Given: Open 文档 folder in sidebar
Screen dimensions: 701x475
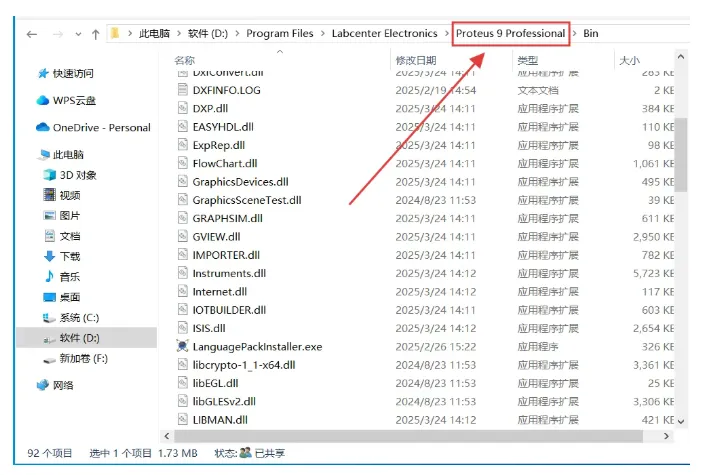Looking at the screenshot, I should click(70, 236).
